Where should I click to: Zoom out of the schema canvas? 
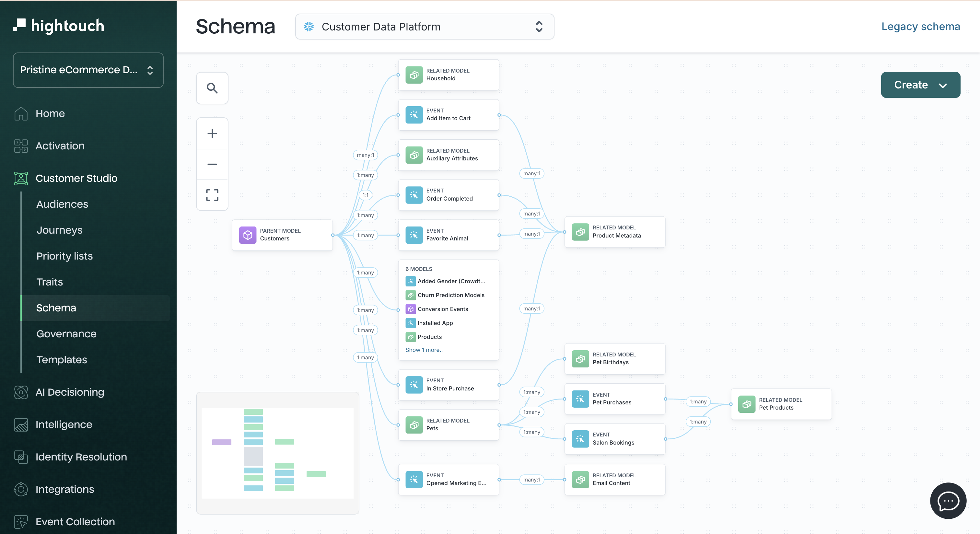pos(212,164)
